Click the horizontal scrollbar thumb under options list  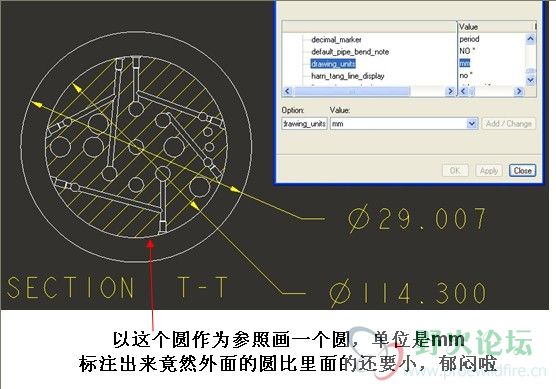(x=352, y=91)
